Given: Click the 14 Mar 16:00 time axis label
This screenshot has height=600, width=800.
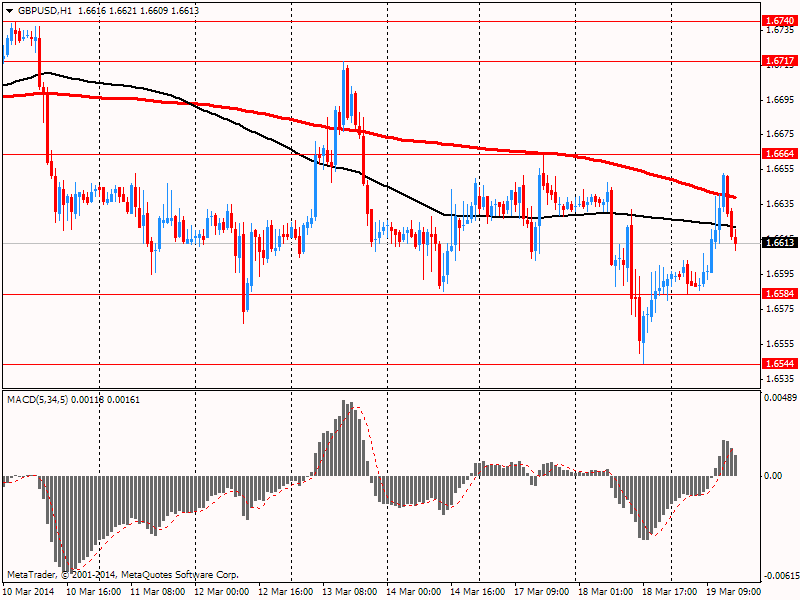Looking at the screenshot, I should pos(478,591).
